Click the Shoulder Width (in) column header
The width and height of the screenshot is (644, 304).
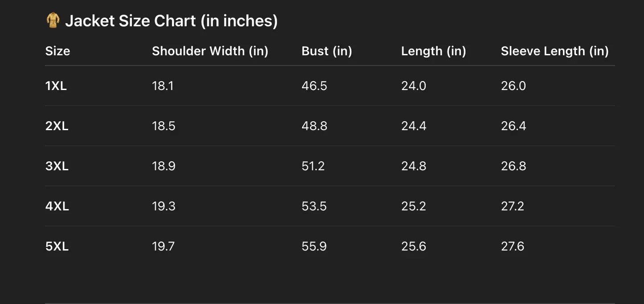[210, 51]
